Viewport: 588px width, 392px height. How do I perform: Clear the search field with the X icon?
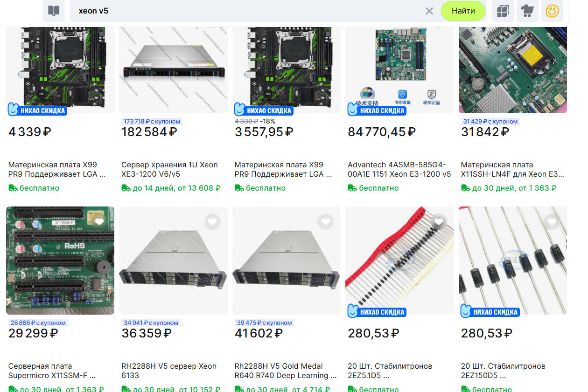coord(429,11)
